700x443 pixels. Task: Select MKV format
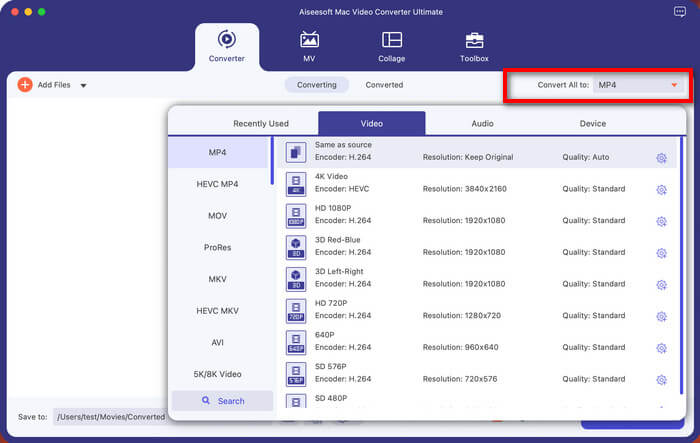[x=217, y=279]
